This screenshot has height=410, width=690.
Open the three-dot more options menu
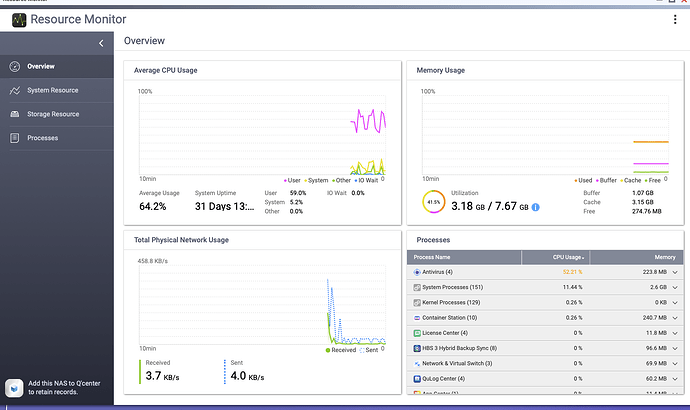pos(675,19)
